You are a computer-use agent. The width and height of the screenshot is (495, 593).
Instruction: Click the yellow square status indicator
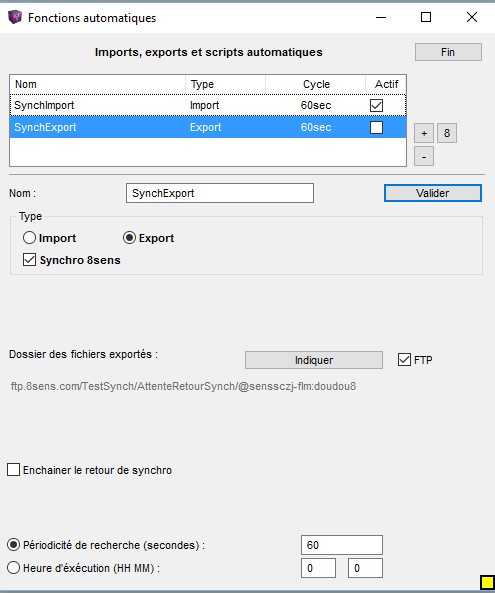[x=487, y=582]
